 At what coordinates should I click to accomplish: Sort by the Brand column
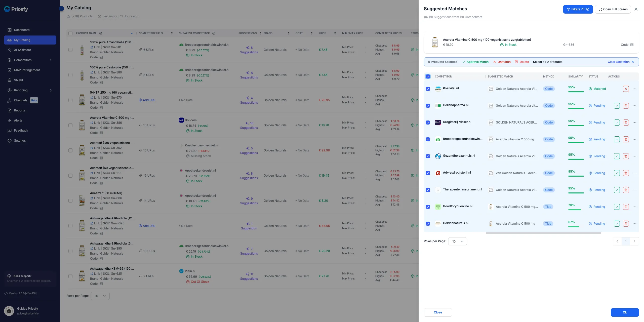click(289, 33)
